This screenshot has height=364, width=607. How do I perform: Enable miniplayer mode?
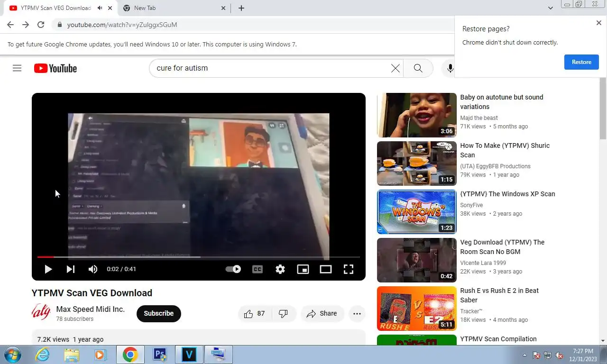[x=303, y=269]
